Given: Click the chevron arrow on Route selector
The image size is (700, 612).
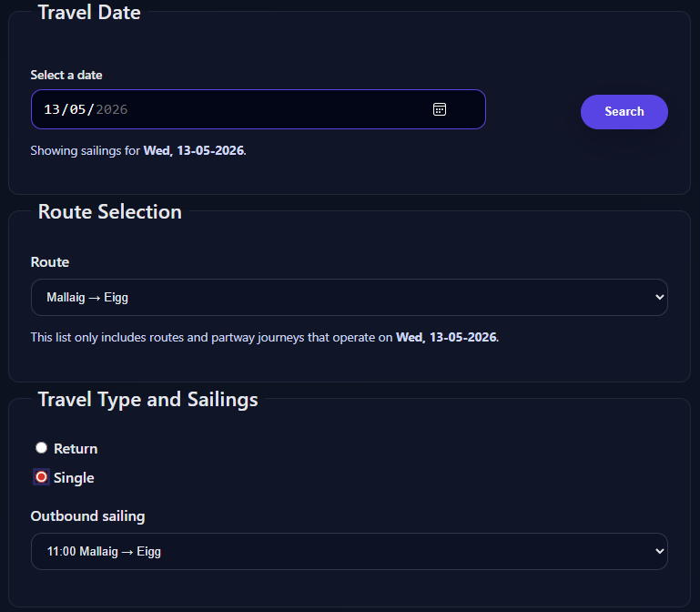Looking at the screenshot, I should 659,297.
